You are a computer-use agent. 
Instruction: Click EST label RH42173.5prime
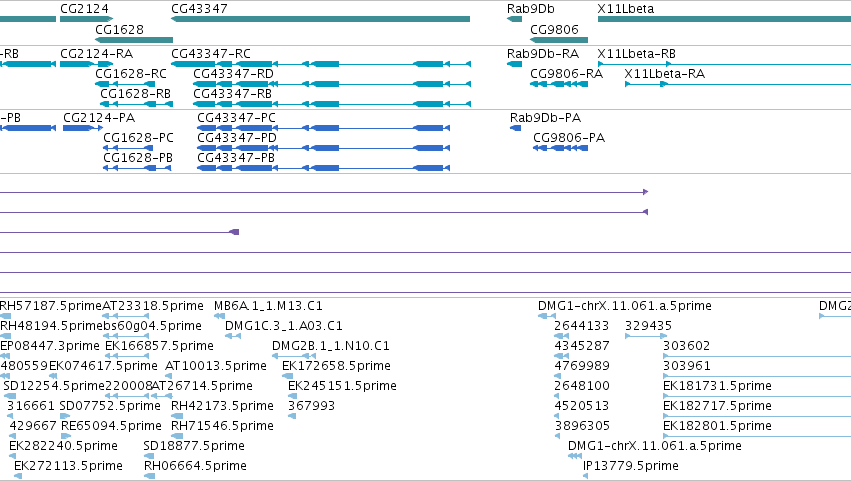[x=223, y=406]
